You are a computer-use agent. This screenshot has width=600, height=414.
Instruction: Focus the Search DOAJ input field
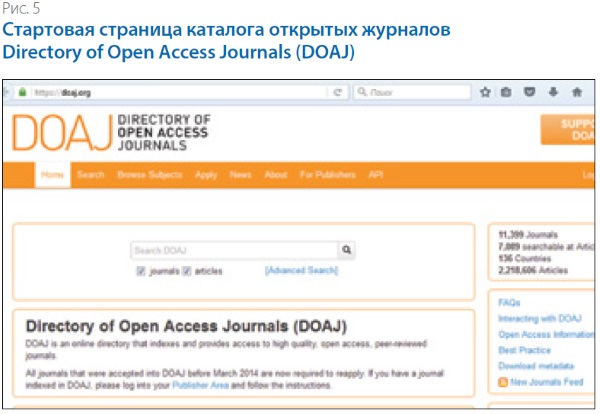pyautogui.click(x=234, y=251)
